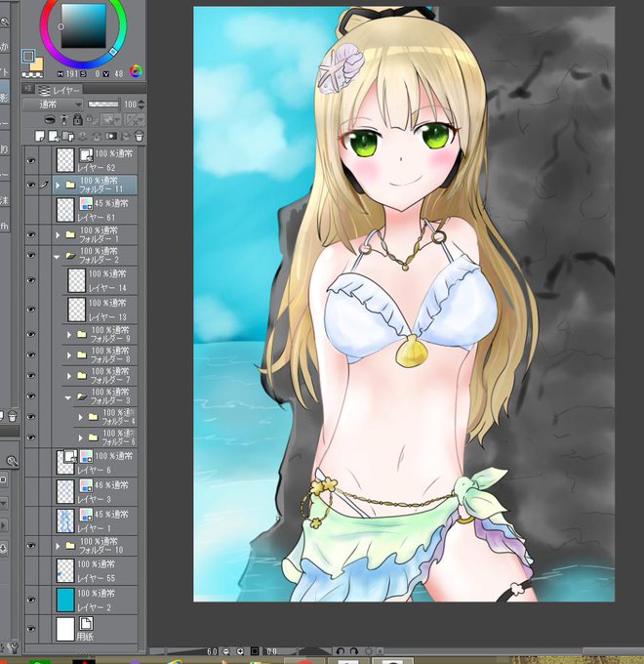Select the フォルダー 6 row
The height and width of the screenshot is (664, 644).
click(x=105, y=437)
